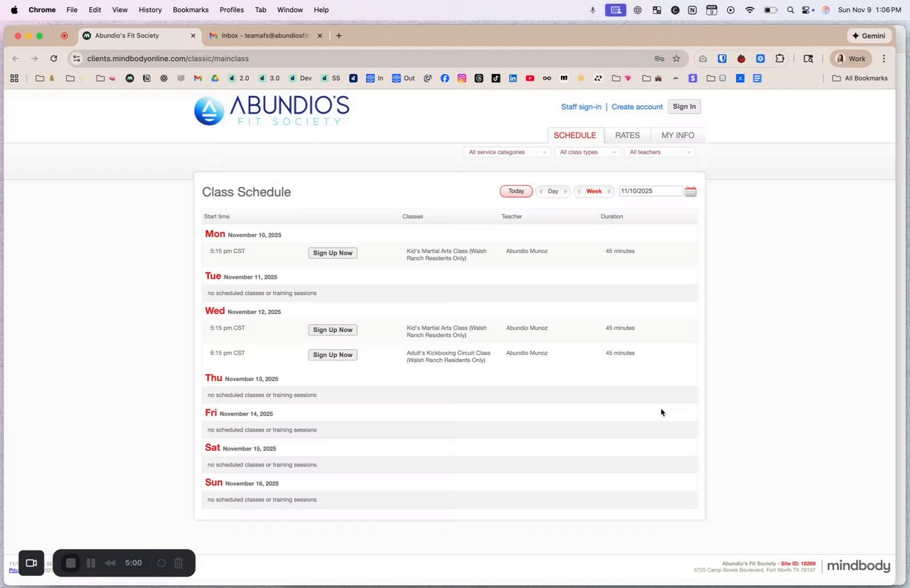The image size is (910, 588).
Task: Click the tomato extension icon
Action: [741, 58]
